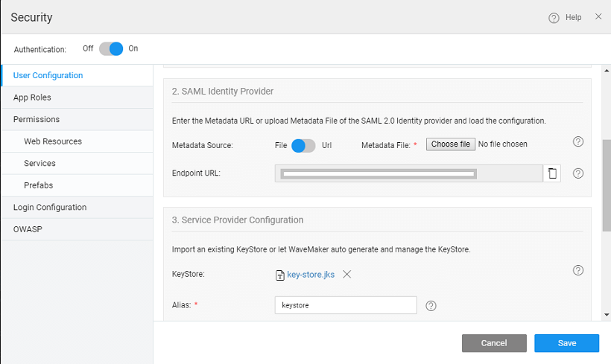Click the key-store.jks file icon

coord(280,275)
